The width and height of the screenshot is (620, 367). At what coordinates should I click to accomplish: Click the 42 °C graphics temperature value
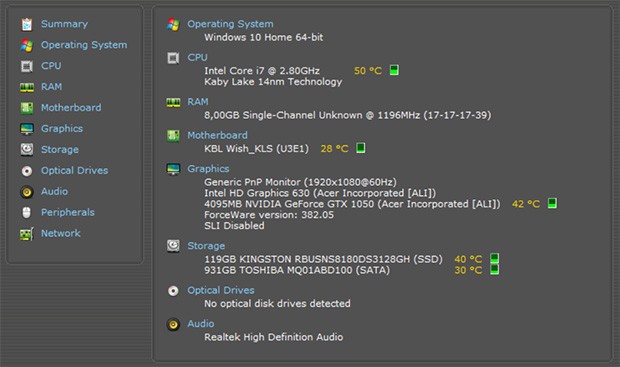[526, 204]
